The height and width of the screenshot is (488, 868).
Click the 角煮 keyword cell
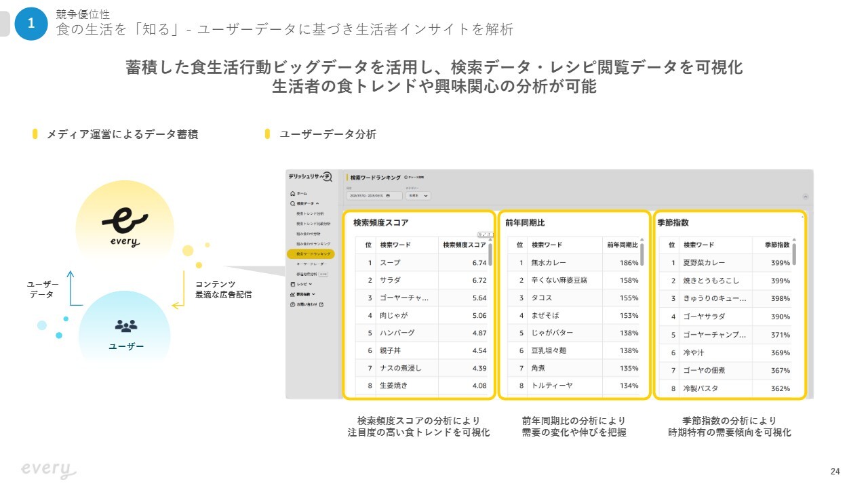click(538, 368)
